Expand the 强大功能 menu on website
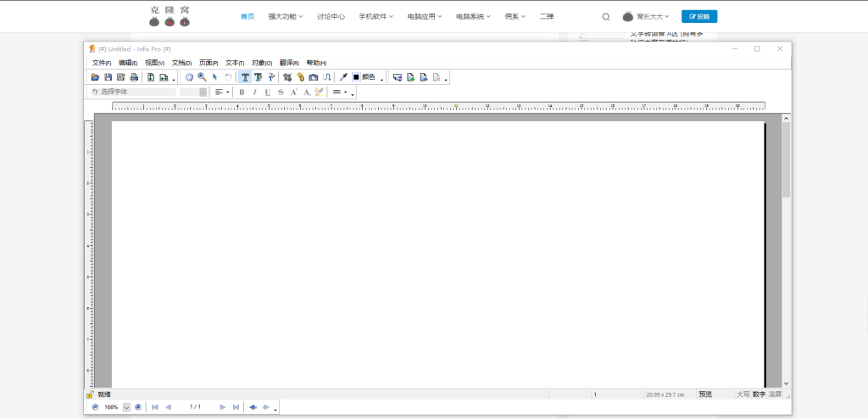Screen dimensions: 868x419 (x=286, y=17)
